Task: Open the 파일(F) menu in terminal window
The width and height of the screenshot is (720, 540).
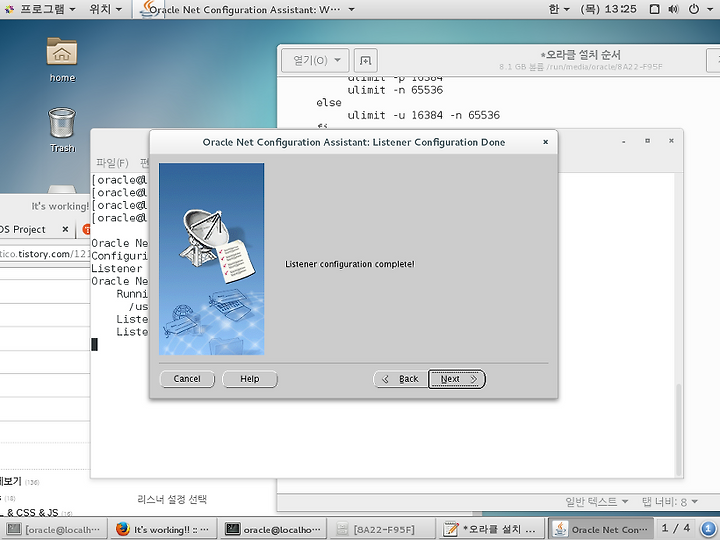Action: 112,163
